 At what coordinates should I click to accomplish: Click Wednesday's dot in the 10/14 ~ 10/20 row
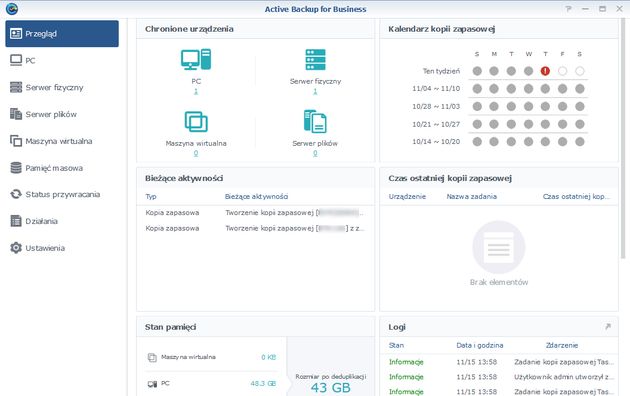(528, 141)
